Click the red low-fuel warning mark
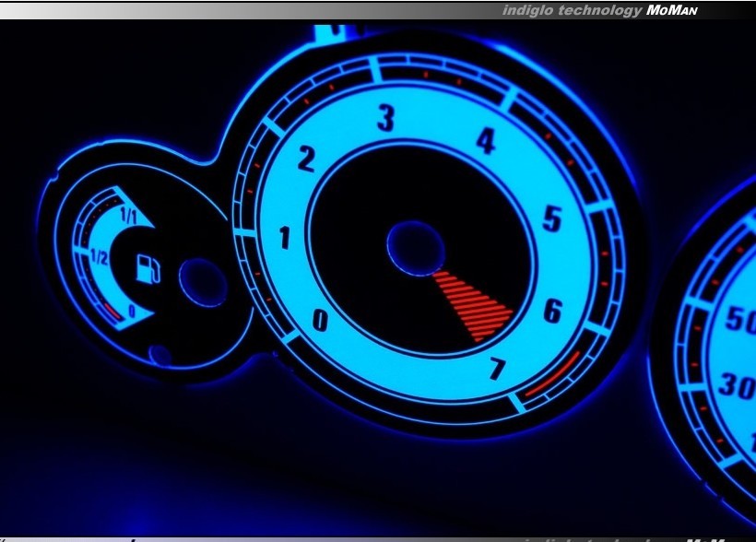 click(x=111, y=312)
